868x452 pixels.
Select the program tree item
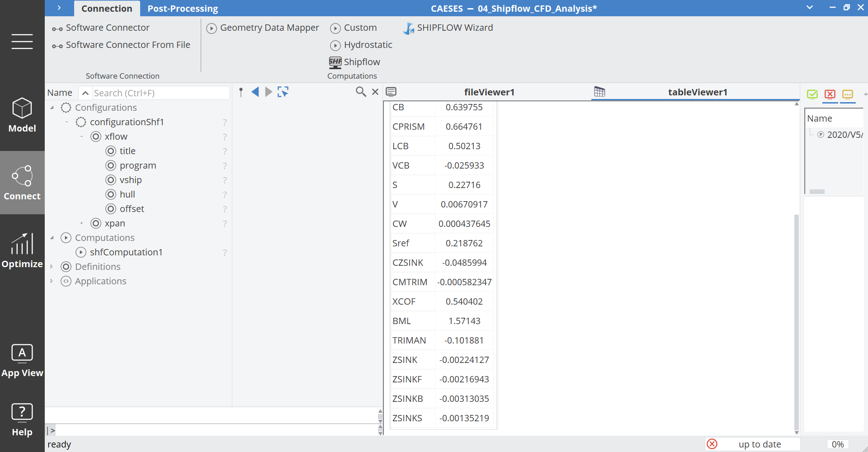[x=138, y=165]
